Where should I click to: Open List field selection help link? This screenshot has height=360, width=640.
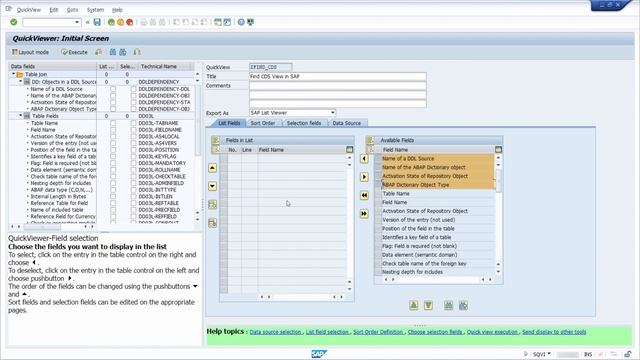[x=327, y=332]
